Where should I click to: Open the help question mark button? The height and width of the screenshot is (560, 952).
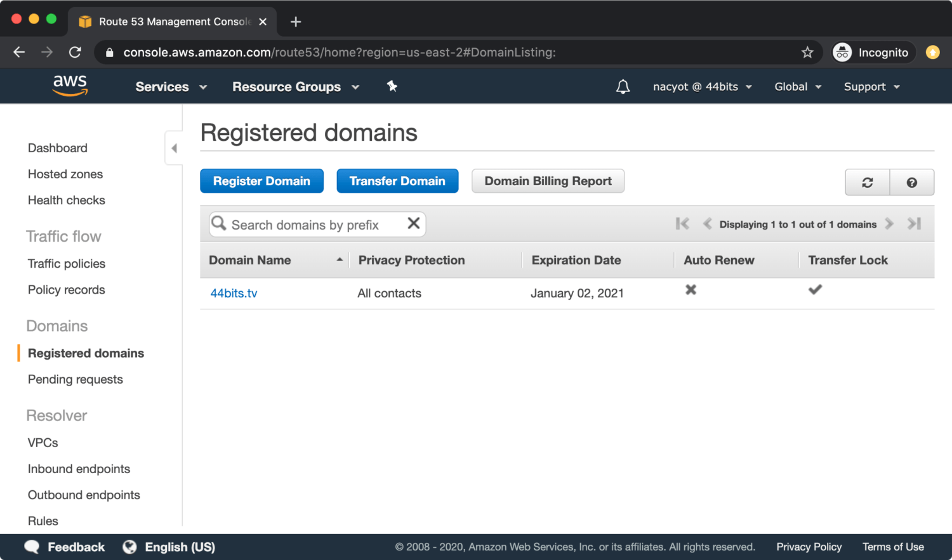[912, 182]
